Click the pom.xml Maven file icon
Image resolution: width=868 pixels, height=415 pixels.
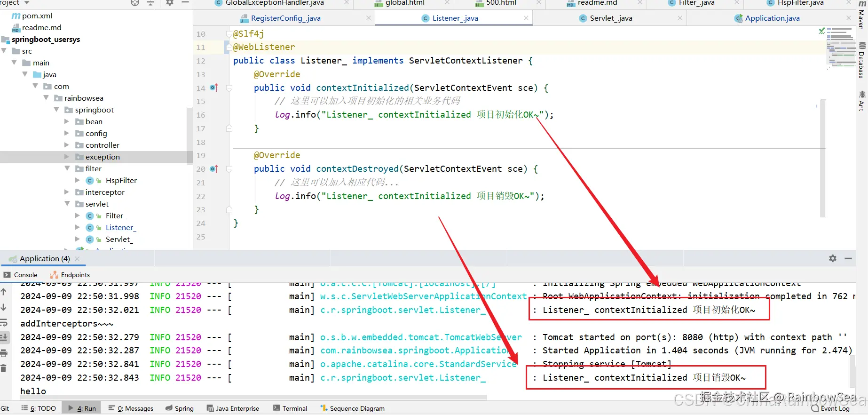[16, 16]
